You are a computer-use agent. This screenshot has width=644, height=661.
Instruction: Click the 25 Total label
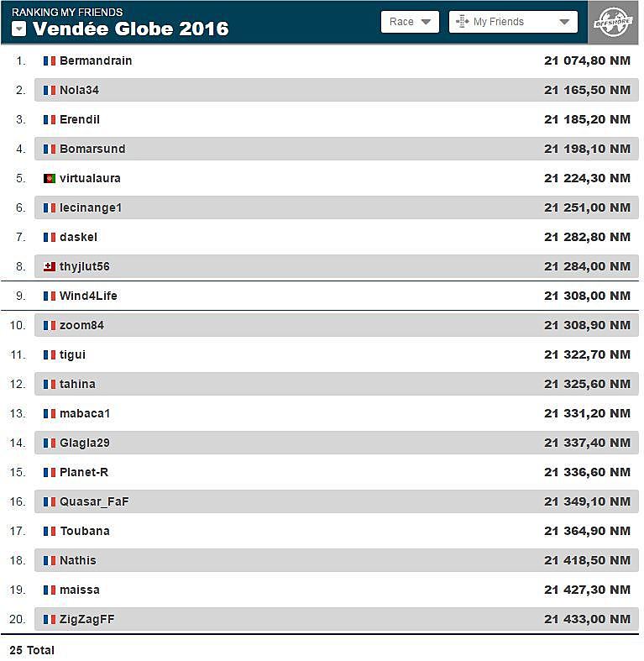32,650
